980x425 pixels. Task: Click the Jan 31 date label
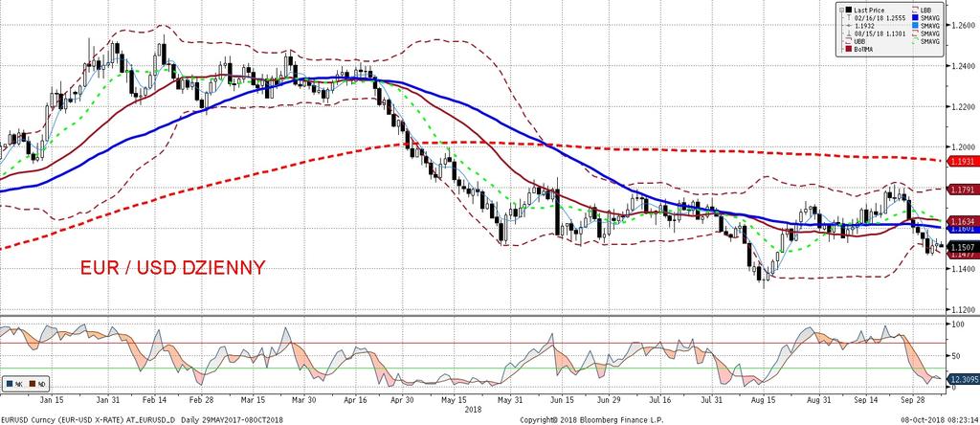click(x=106, y=399)
